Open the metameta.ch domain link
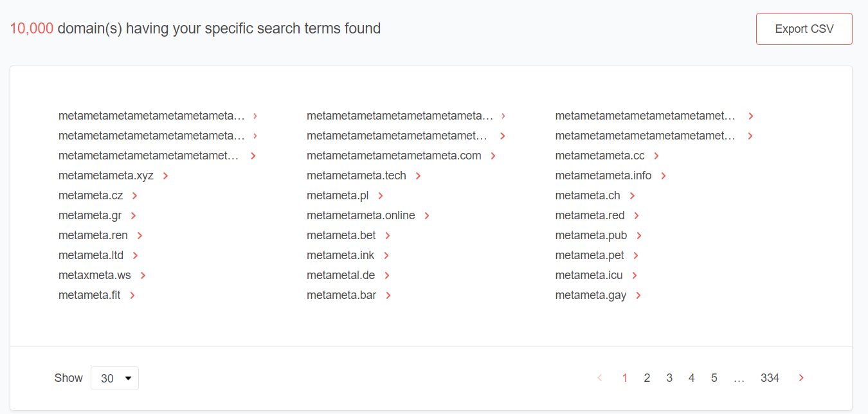The height and width of the screenshot is (414, 868). (588, 195)
